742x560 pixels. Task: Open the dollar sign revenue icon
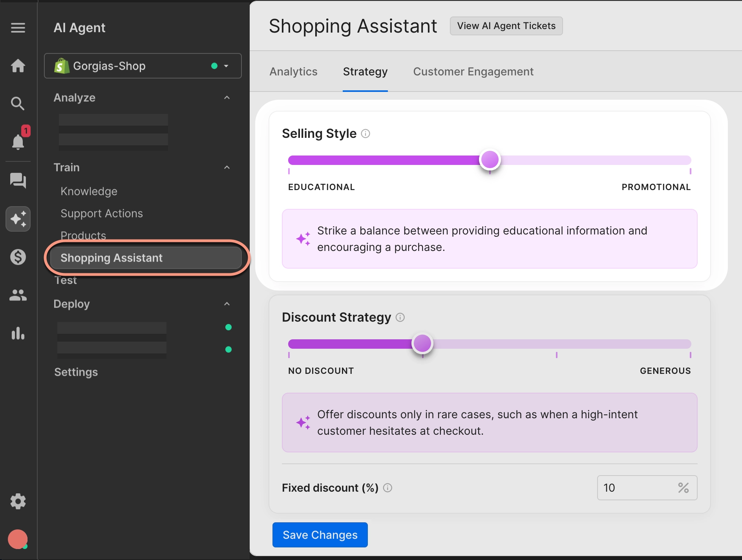tap(18, 257)
